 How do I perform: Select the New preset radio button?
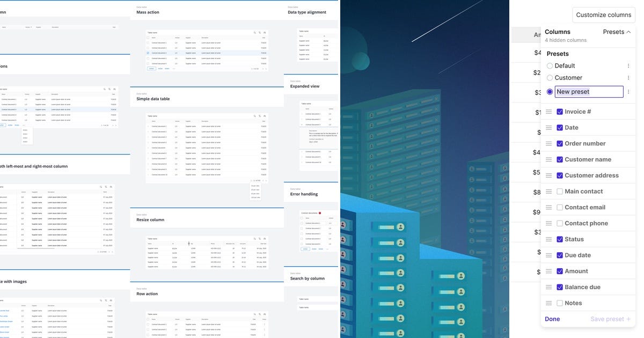pyautogui.click(x=550, y=92)
